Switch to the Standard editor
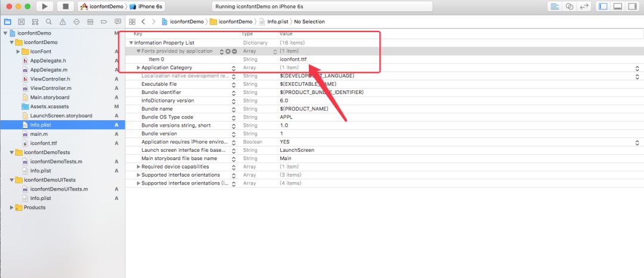 coord(555,7)
